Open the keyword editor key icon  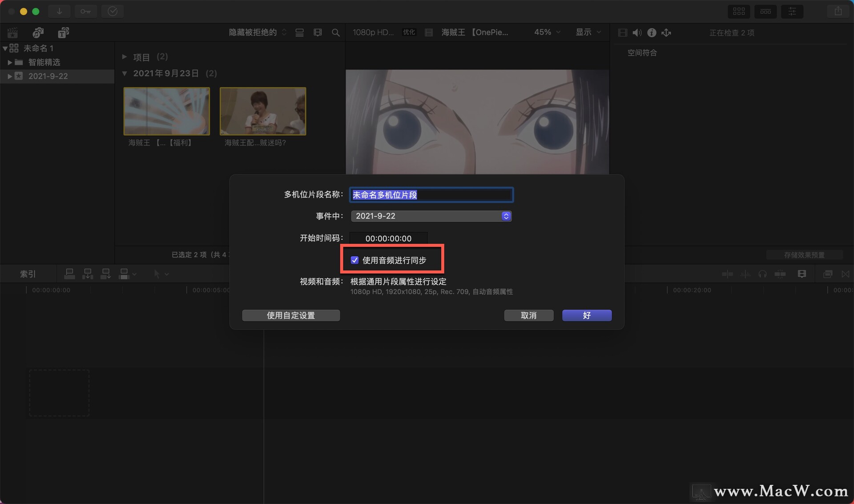click(x=85, y=11)
